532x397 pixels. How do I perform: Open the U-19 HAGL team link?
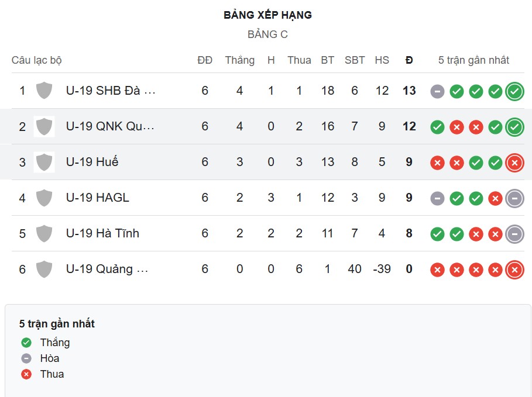pyautogui.click(x=97, y=198)
